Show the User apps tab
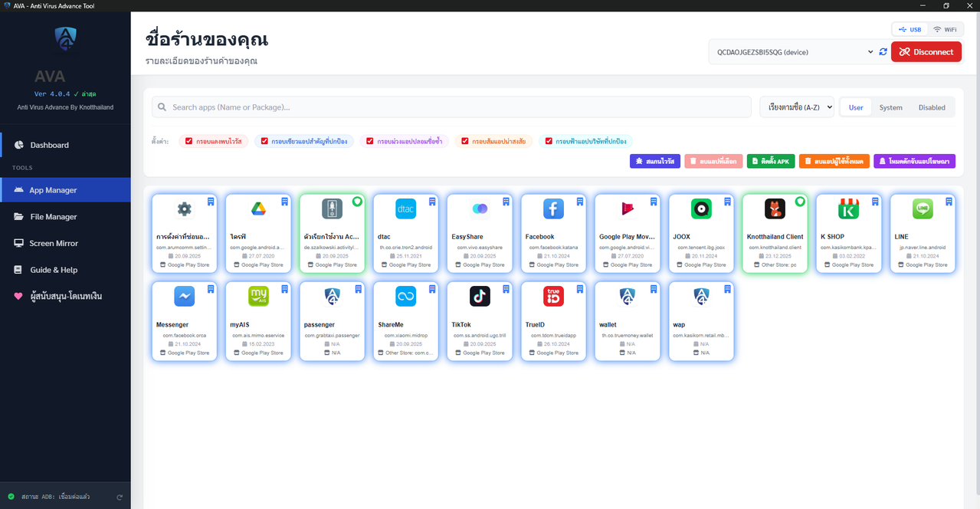980x509 pixels. [x=856, y=107]
